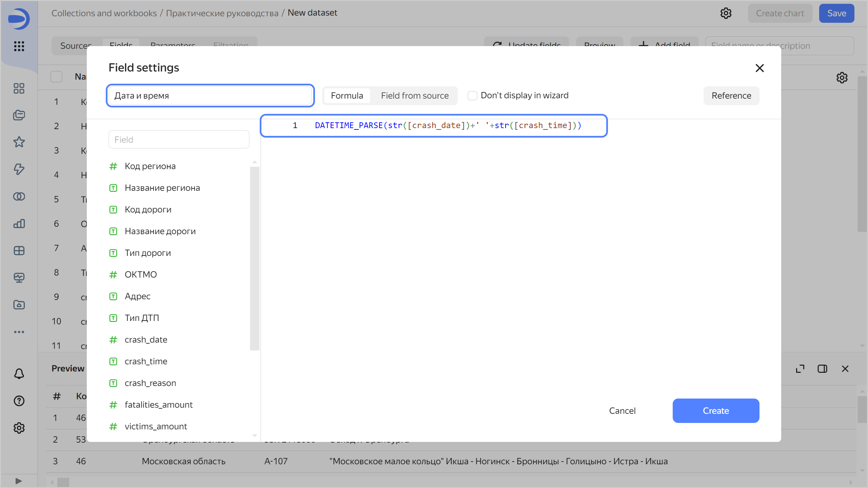Open Charts icon in left sidebar

(x=19, y=223)
